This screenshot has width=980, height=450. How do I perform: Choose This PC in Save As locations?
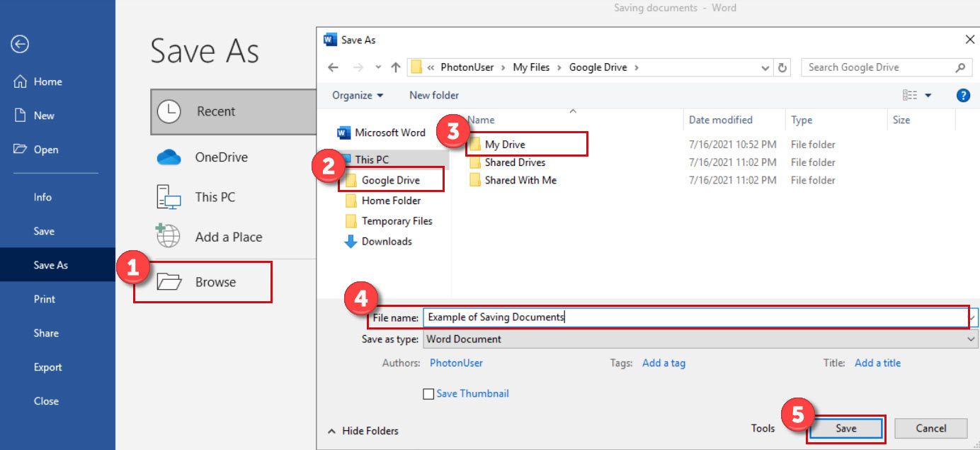(195, 197)
